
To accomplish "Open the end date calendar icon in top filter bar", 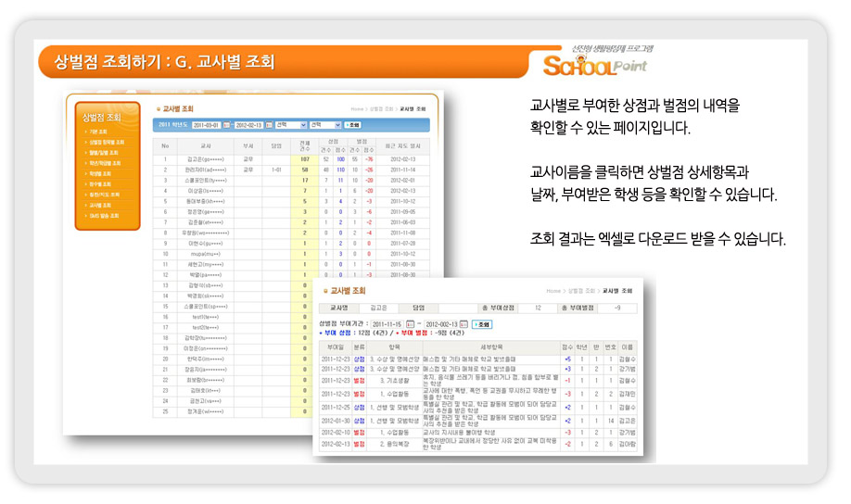I will [270, 125].
